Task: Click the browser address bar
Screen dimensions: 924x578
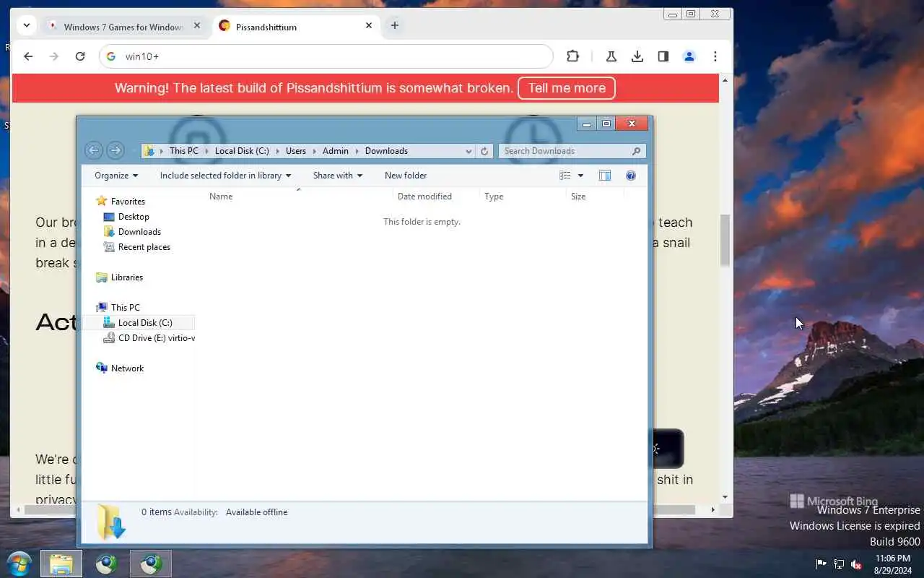Action: (326, 56)
